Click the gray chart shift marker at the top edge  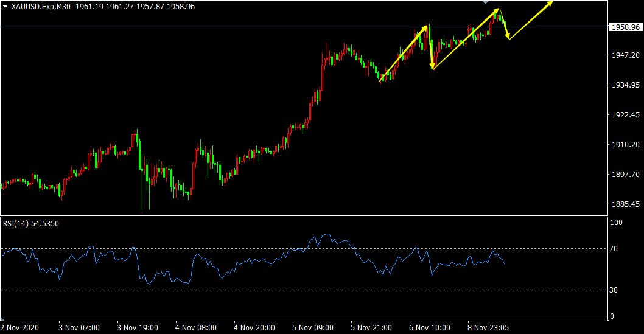click(486, 2)
